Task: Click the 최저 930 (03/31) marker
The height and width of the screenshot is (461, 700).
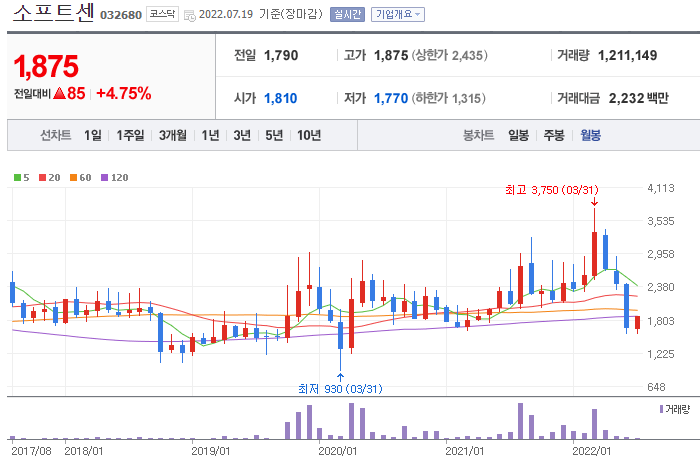Action: [x=340, y=389]
